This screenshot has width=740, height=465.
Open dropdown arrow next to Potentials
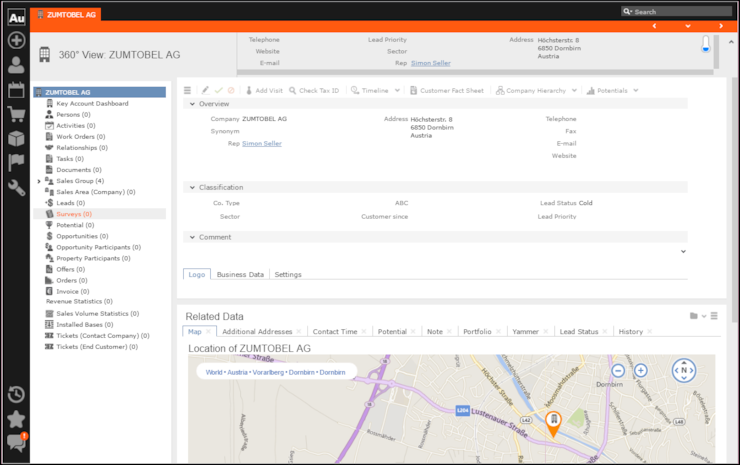pyautogui.click(x=636, y=90)
